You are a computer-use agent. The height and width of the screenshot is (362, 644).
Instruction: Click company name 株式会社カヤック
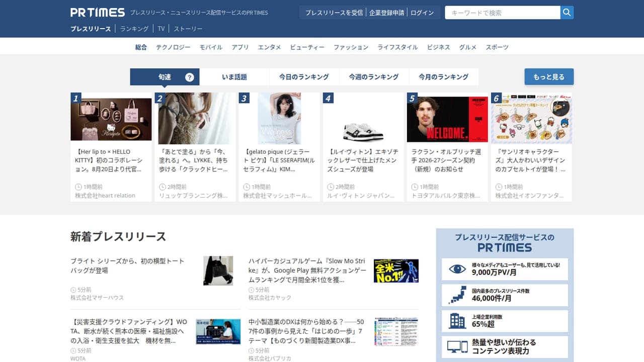[x=270, y=298]
